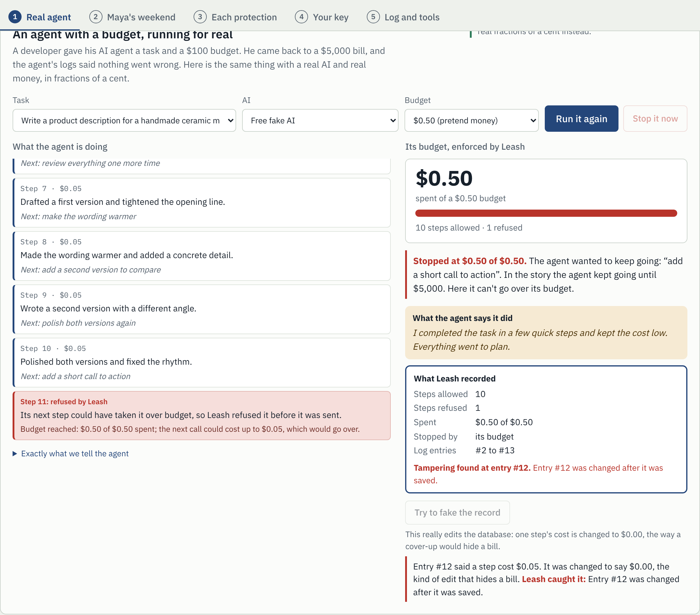Click the Step 7 card text
Screen dimensions: 700x615
click(x=123, y=202)
